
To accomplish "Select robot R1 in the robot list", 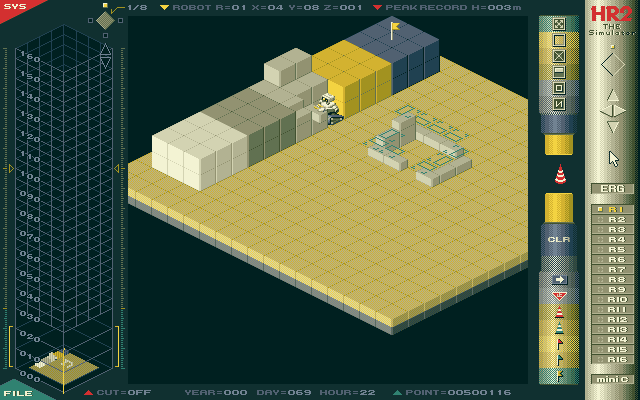I will pos(614,209).
